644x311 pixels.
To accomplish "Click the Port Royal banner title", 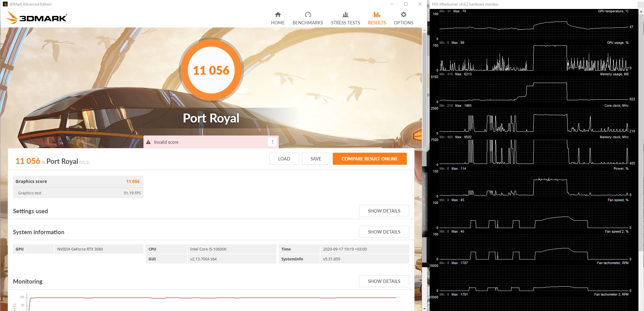I will (x=211, y=118).
